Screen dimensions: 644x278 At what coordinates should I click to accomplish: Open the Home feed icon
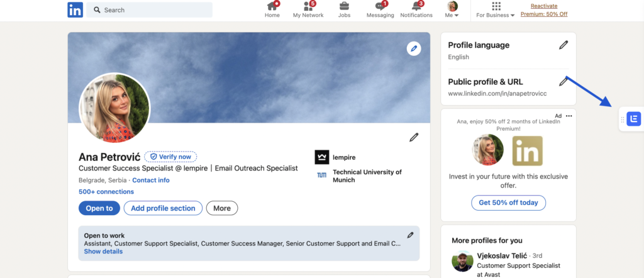pos(272,7)
